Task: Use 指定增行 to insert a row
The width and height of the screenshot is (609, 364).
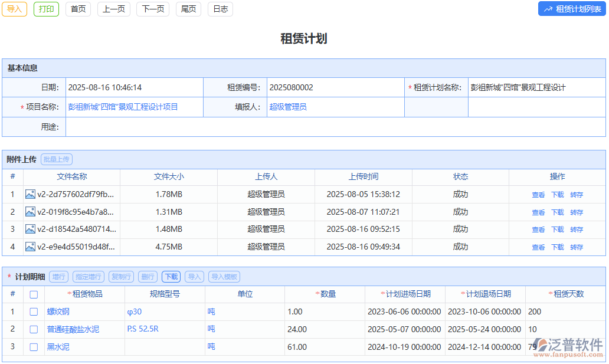Action: click(89, 276)
